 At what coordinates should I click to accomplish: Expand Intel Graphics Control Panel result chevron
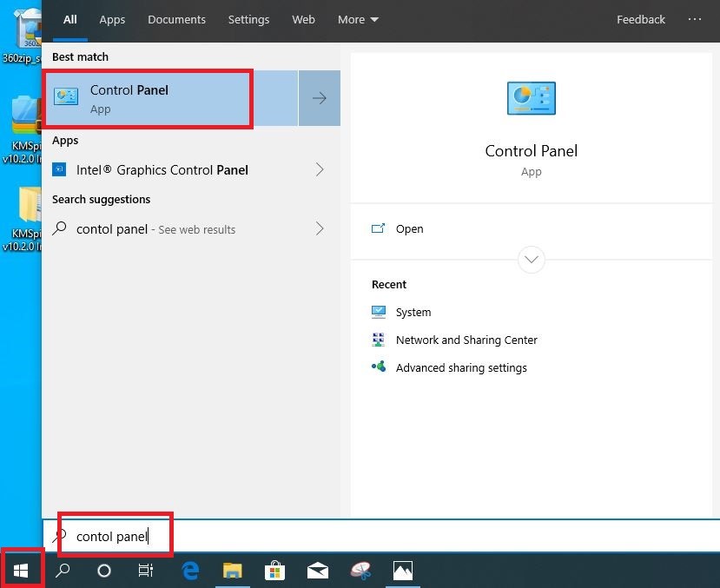click(x=319, y=170)
